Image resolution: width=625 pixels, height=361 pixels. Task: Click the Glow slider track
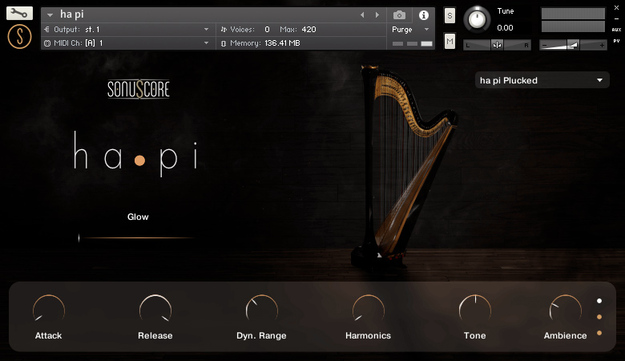136,238
